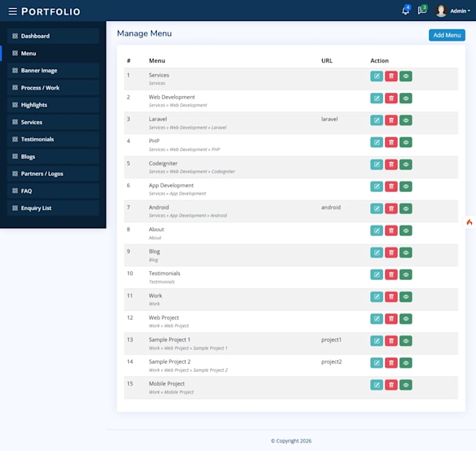Toggle visibility of Blog row
476x451 pixels.
point(405,252)
